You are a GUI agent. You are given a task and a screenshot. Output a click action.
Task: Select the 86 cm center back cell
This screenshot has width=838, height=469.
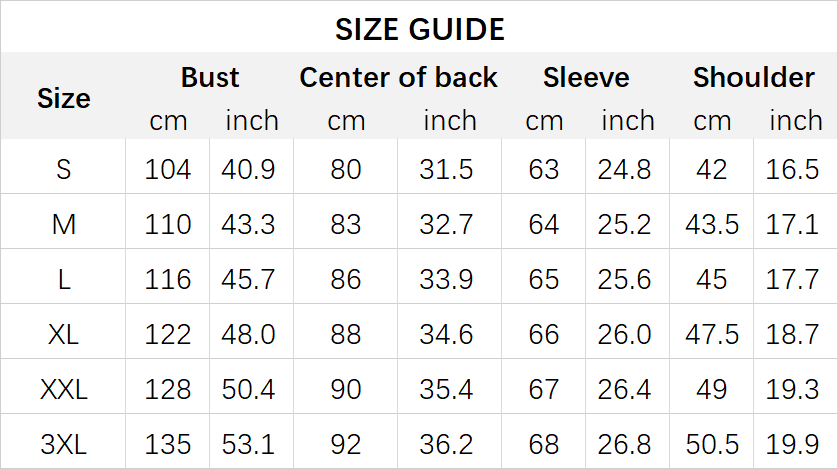tap(346, 278)
